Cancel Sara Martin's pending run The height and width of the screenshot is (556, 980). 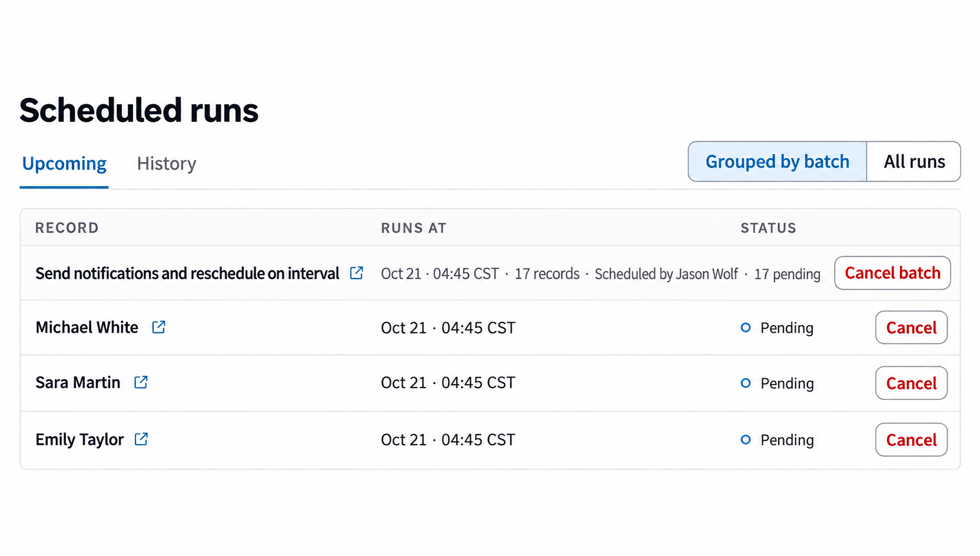click(x=911, y=383)
